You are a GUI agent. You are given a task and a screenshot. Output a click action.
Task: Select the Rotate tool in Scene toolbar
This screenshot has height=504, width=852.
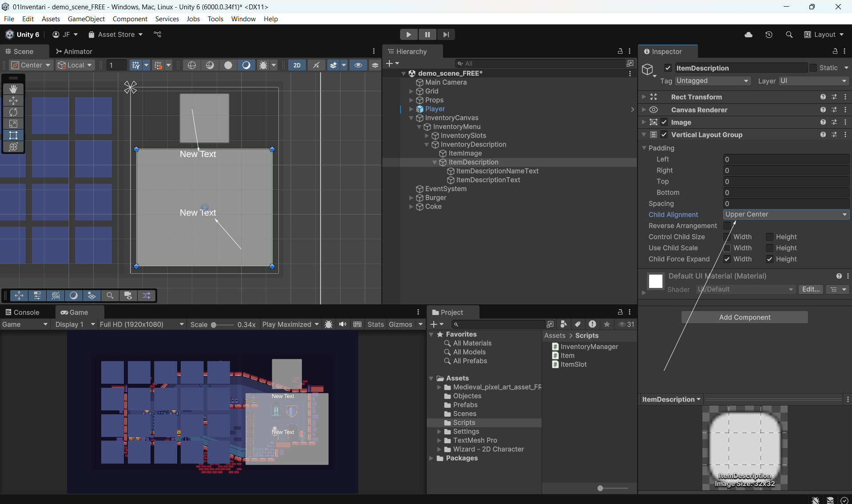coord(13,112)
